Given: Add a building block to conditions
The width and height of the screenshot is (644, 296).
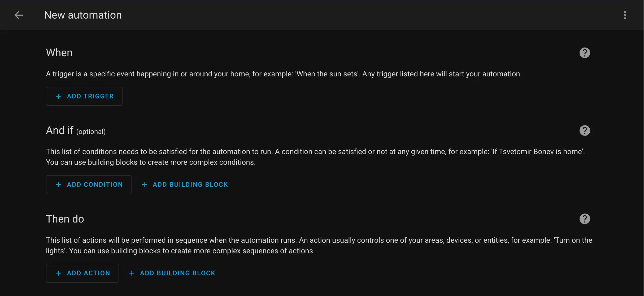Looking at the screenshot, I should [x=190, y=185].
